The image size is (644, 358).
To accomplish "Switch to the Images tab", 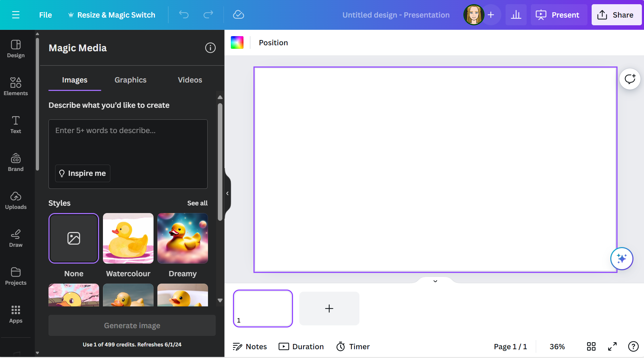I will 74,80.
